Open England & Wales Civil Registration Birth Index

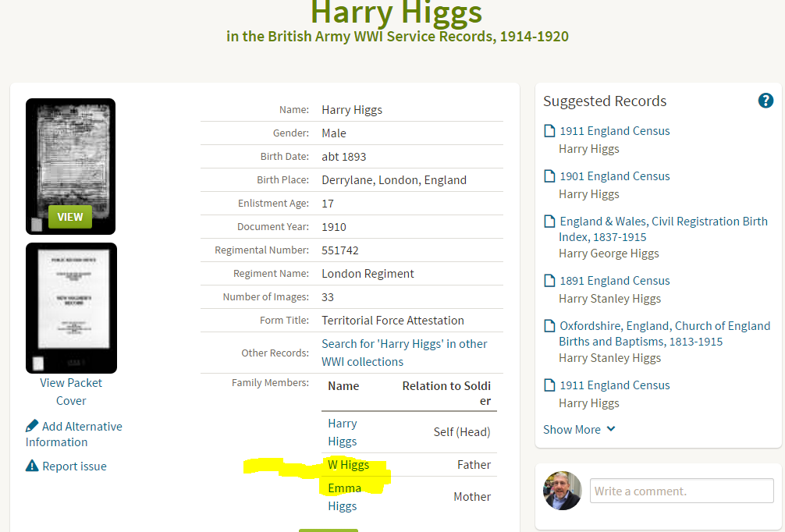pos(663,229)
